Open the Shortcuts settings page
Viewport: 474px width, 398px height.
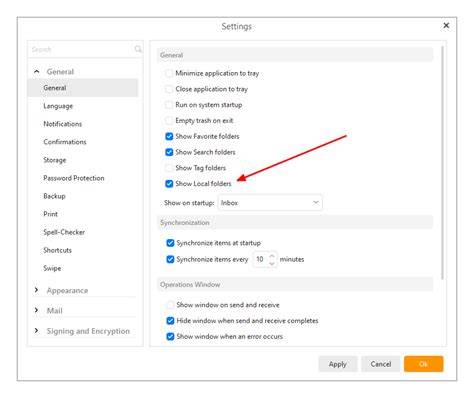tap(57, 250)
